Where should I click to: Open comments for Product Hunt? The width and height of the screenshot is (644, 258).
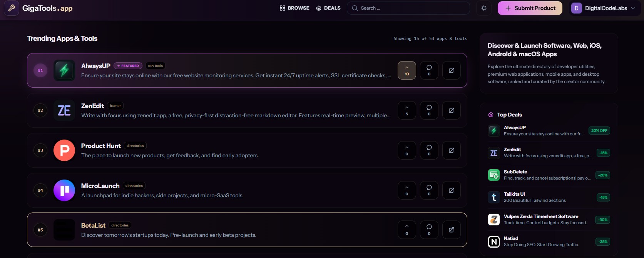click(429, 150)
